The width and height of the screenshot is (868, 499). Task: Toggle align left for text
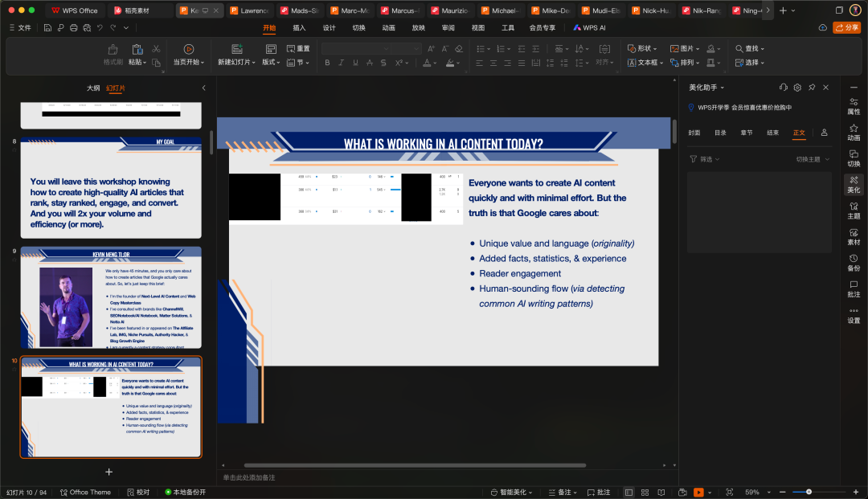(479, 63)
